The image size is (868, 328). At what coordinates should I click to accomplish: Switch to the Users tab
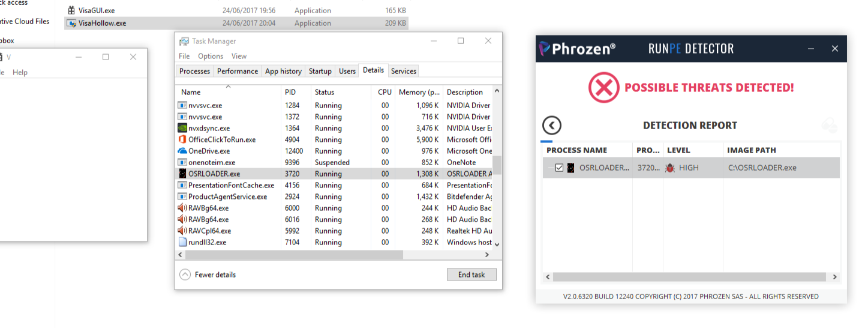(x=347, y=71)
